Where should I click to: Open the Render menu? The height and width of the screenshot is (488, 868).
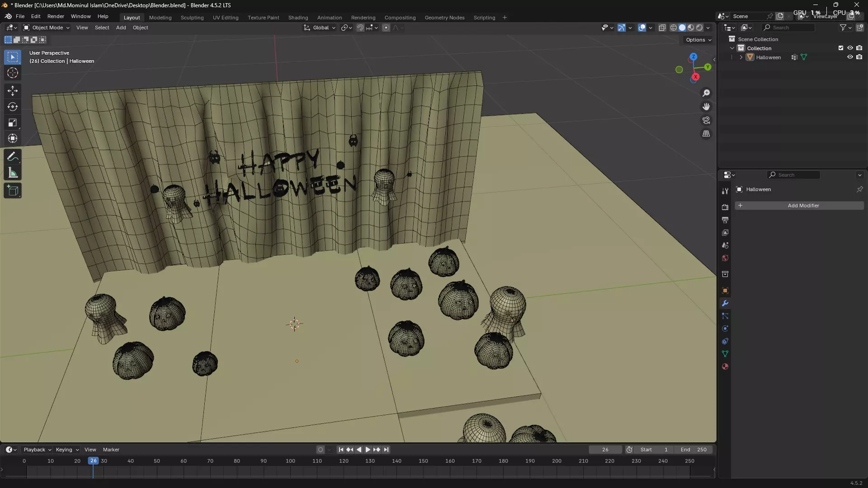[56, 16]
